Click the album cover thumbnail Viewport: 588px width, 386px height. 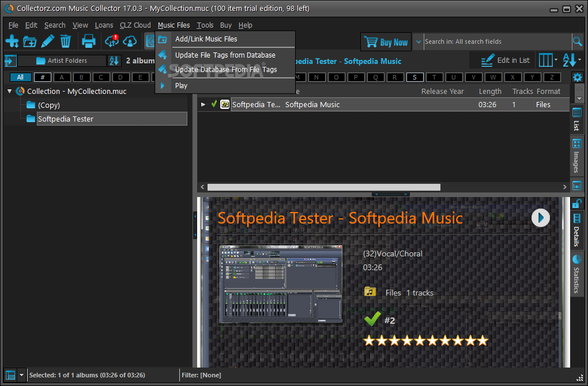(281, 285)
